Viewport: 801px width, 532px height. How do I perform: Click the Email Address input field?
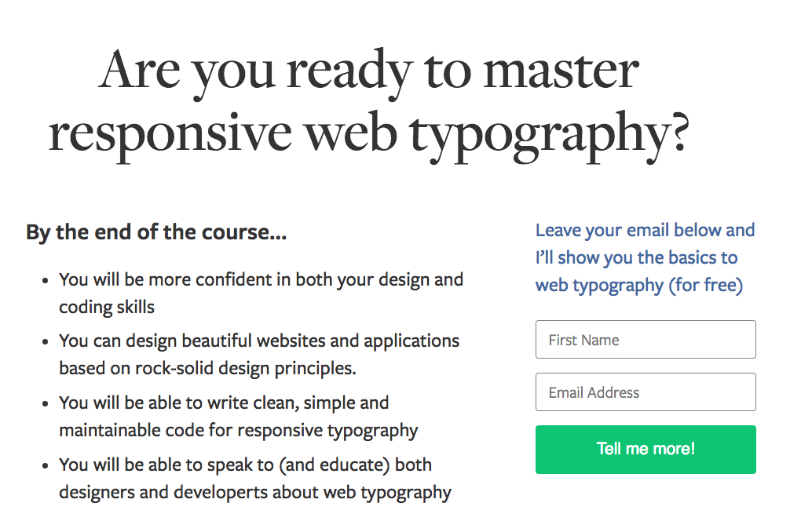coord(645,392)
